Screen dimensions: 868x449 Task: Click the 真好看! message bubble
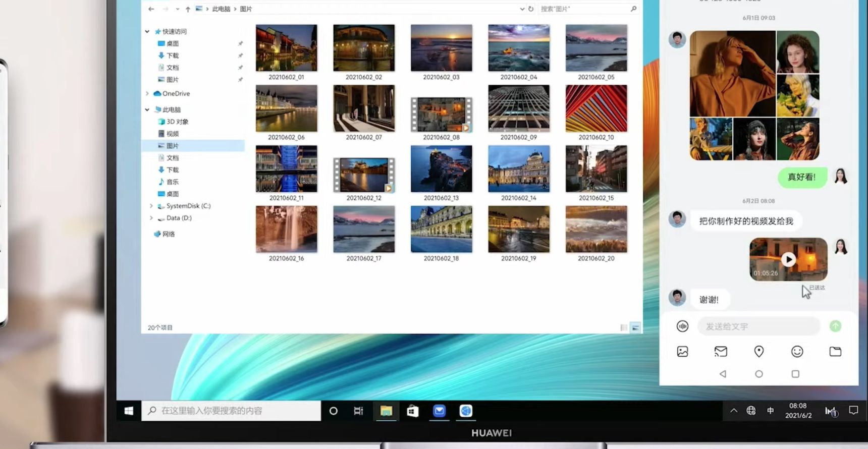[802, 177]
